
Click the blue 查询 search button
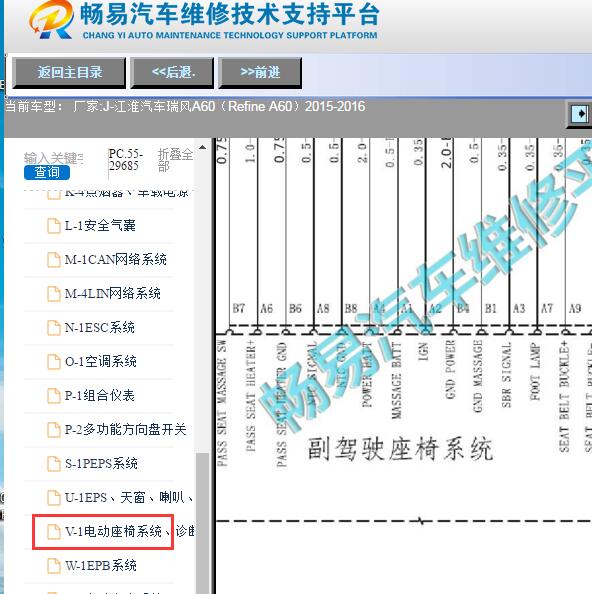click(x=47, y=172)
